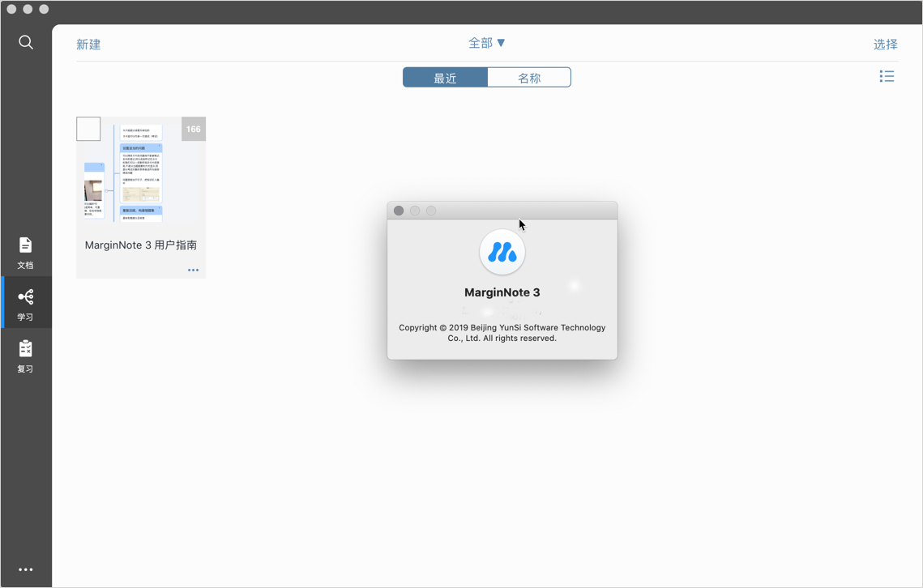Expand the 全部 category dropdown
923x588 pixels.
[x=487, y=43]
